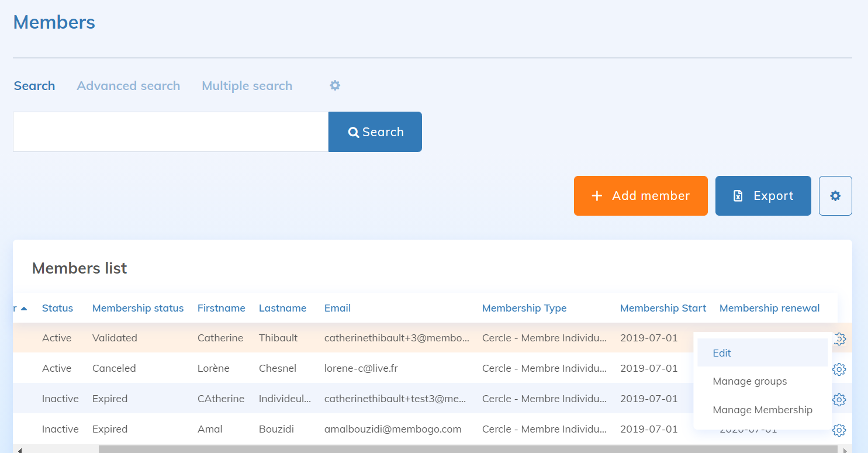Click the blue Search button
Screen dimensions: 868x453
click(375, 132)
